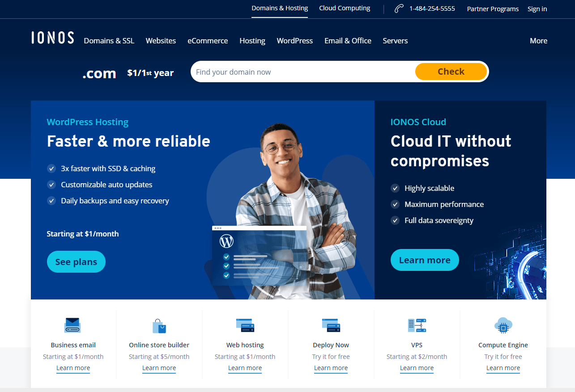
Task: Click Learn more under Business email
Action: [73, 368]
